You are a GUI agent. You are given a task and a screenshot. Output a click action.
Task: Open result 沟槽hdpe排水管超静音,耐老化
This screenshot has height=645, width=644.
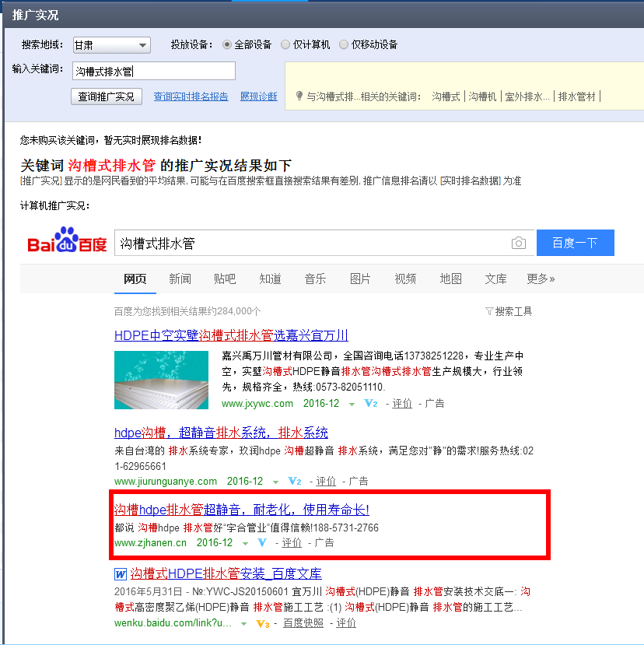242,510
